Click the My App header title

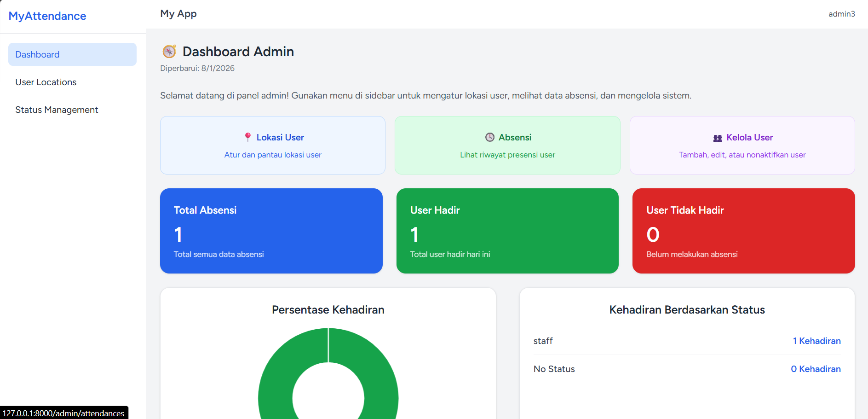(x=178, y=14)
